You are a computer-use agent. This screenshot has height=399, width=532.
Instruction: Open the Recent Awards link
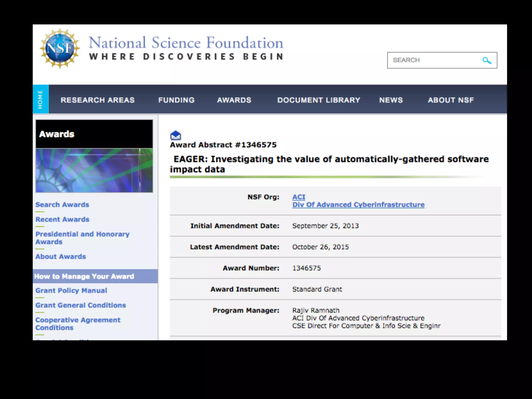(x=62, y=220)
